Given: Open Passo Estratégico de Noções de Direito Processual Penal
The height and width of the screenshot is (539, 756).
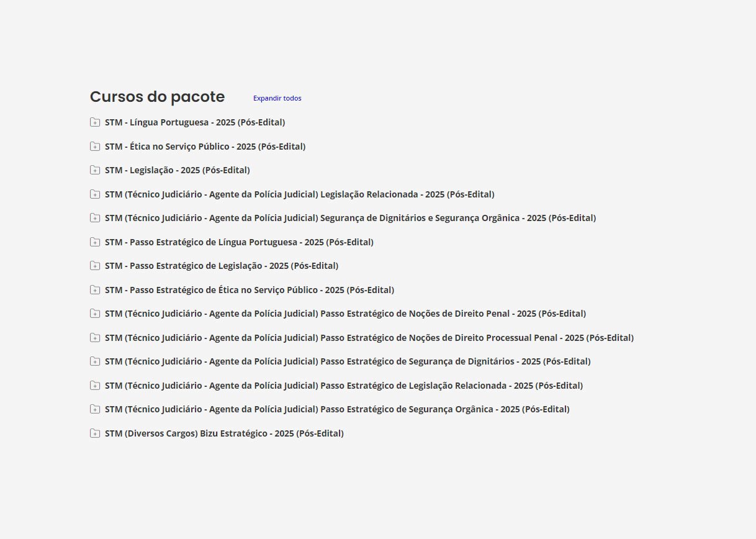Looking at the screenshot, I should (x=369, y=338).
